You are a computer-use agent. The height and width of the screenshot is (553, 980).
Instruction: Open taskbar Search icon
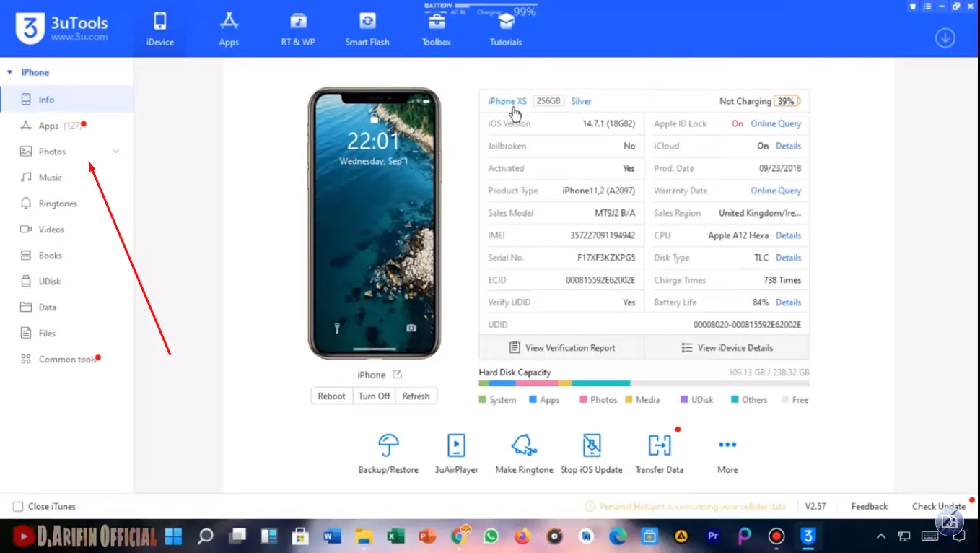point(206,536)
